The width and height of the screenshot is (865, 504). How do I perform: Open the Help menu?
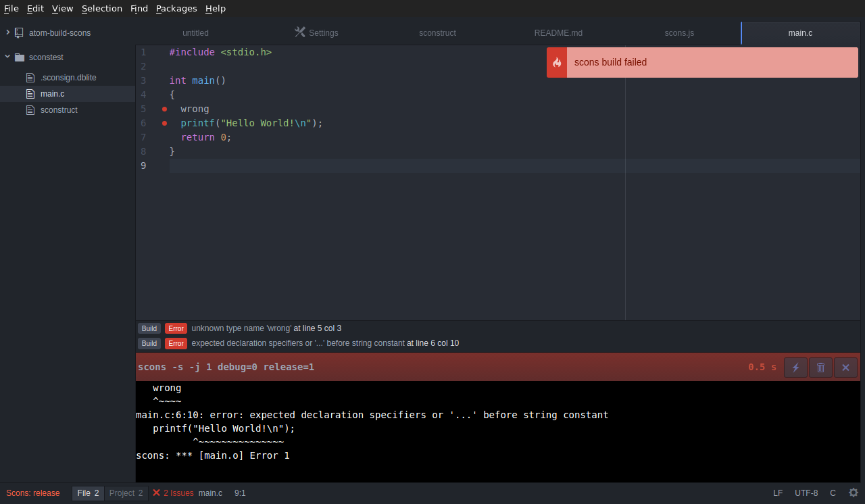coord(216,9)
